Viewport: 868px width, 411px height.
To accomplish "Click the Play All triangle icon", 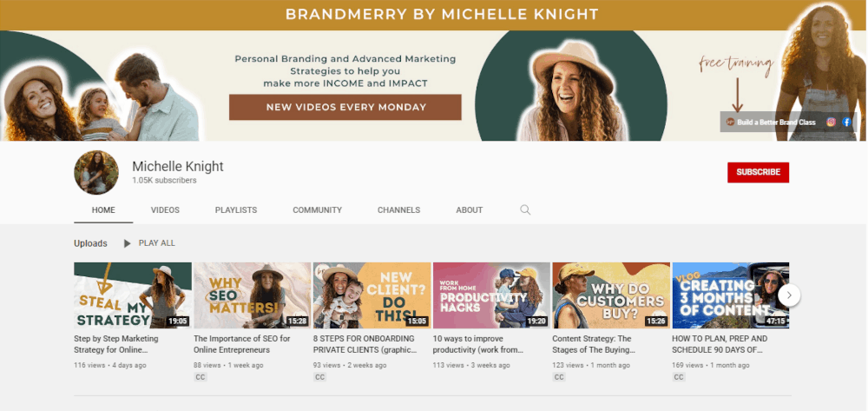I will (x=128, y=243).
